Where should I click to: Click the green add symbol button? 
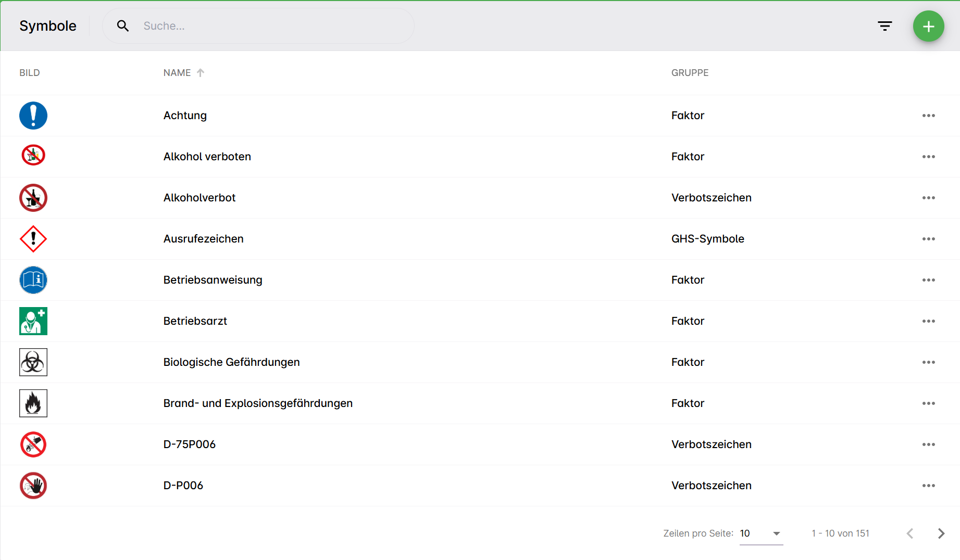[928, 27]
